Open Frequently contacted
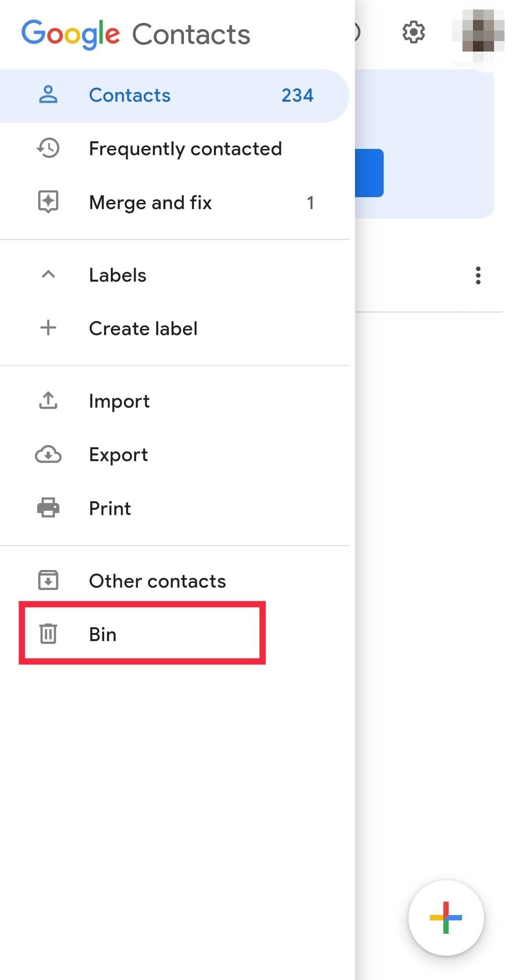The width and height of the screenshot is (516, 980). point(174,149)
